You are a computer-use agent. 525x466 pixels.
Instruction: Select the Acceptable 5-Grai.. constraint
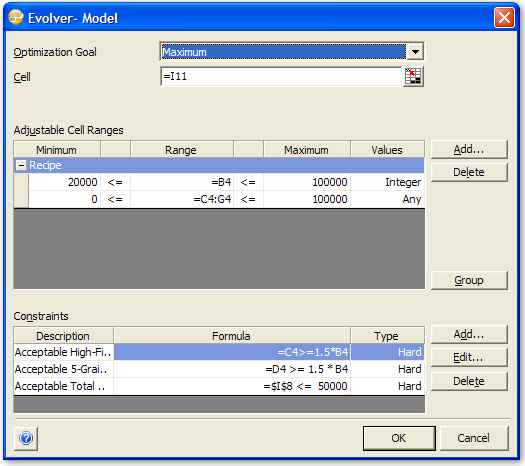pos(64,369)
